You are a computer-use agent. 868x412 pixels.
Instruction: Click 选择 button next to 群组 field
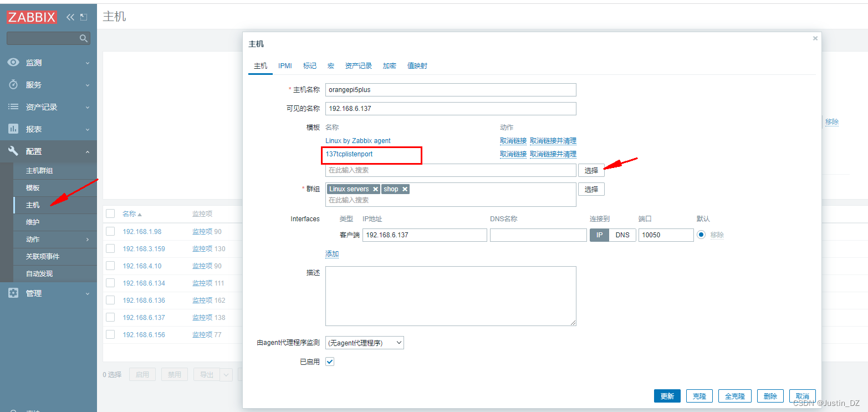click(591, 189)
